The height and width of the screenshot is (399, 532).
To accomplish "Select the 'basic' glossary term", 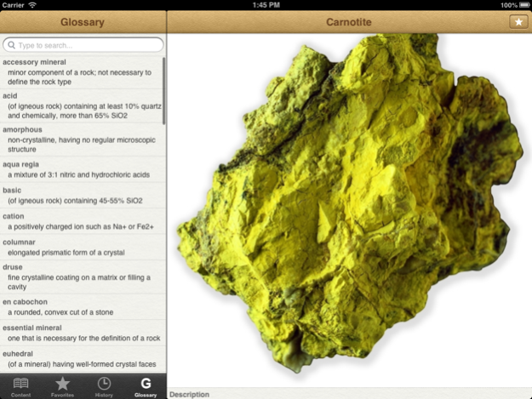I will click(x=82, y=196).
